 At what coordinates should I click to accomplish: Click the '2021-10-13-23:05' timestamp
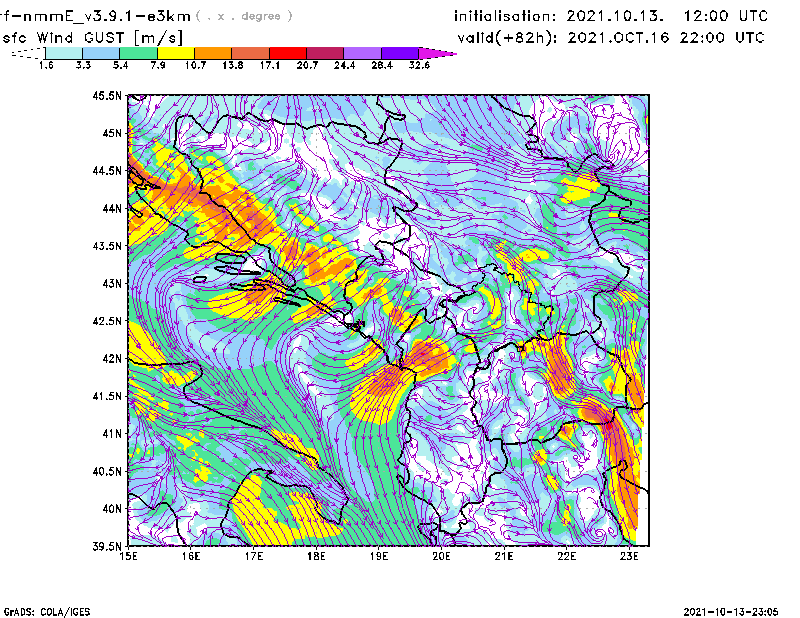731,612
